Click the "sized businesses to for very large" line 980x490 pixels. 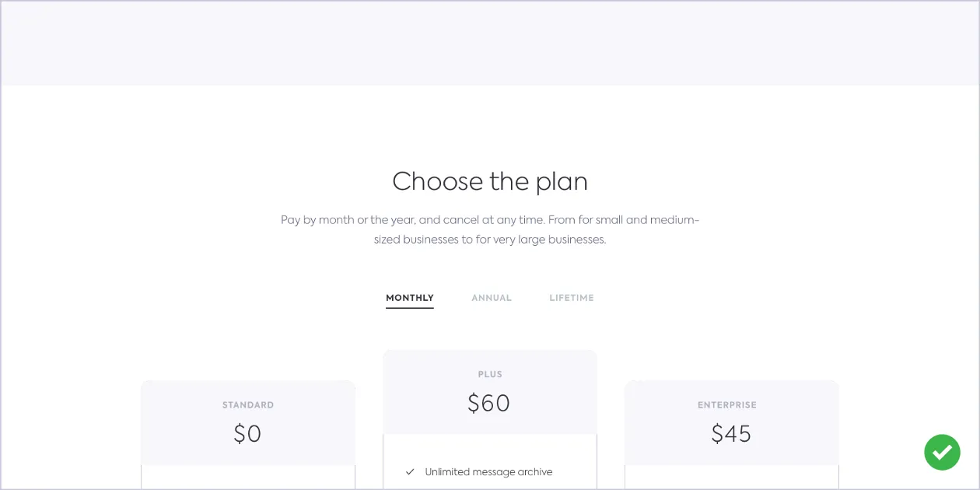[490, 240]
